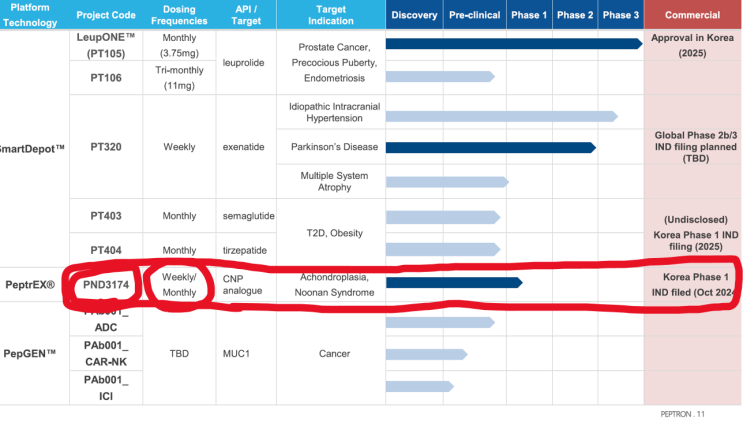Image resolution: width=743 pixels, height=426 pixels.
Task: Click the Dosing Frequencies column header
Action: point(179,15)
